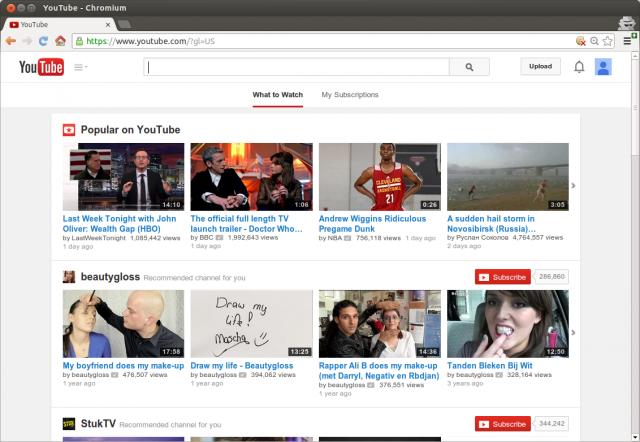The height and width of the screenshot is (442, 640).
Task: Reload the page
Action: click(x=43, y=41)
